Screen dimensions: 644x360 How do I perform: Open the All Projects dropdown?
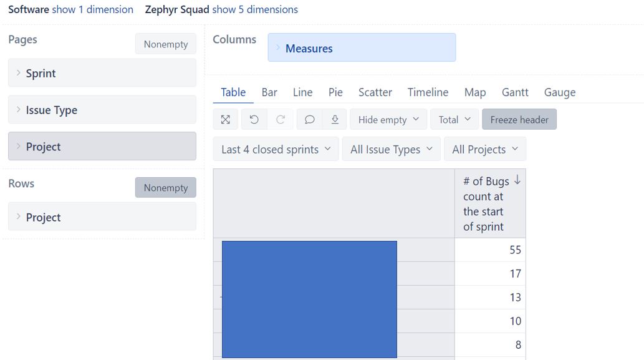tap(484, 149)
